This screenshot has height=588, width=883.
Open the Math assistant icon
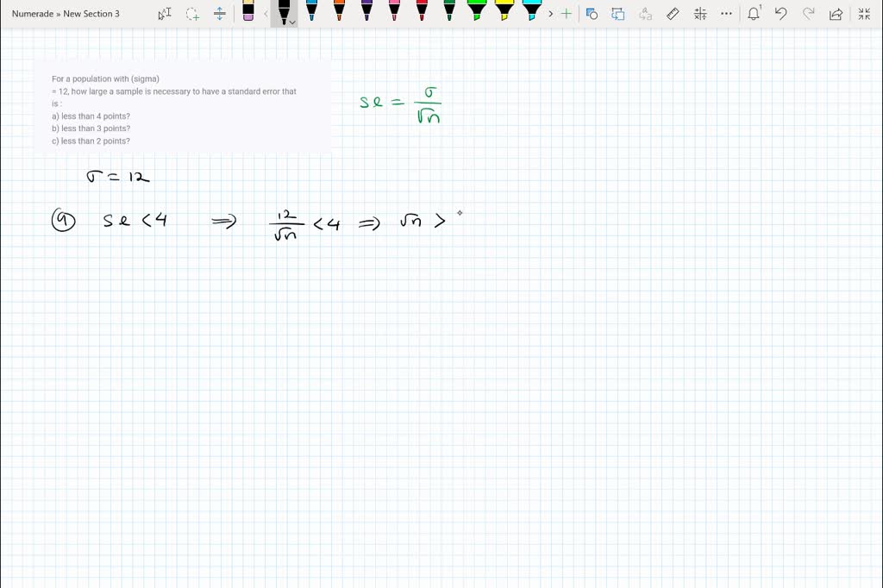tap(700, 14)
